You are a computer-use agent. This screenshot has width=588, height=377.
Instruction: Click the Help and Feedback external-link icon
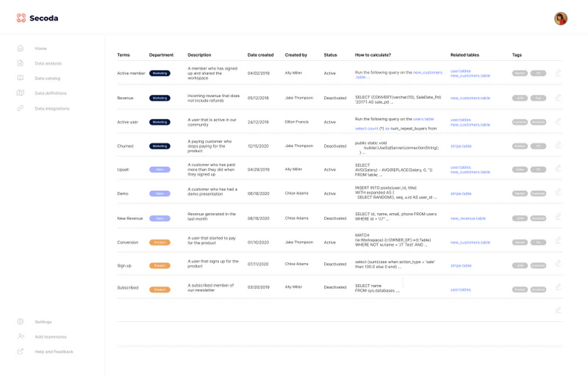tap(21, 351)
